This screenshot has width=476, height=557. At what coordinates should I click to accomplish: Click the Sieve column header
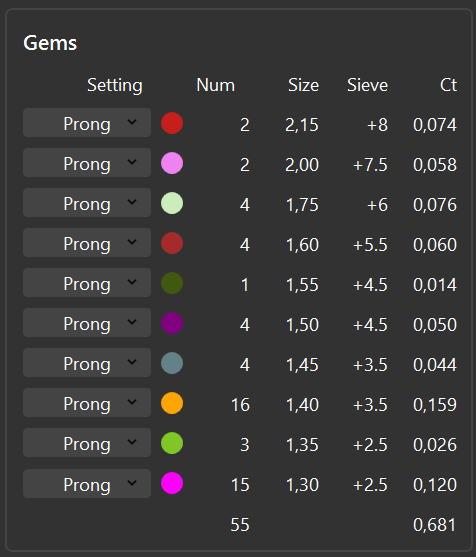point(367,85)
